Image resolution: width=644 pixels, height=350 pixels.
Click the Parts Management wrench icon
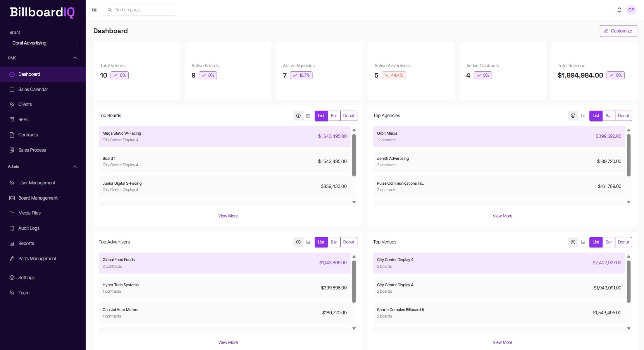(x=12, y=259)
